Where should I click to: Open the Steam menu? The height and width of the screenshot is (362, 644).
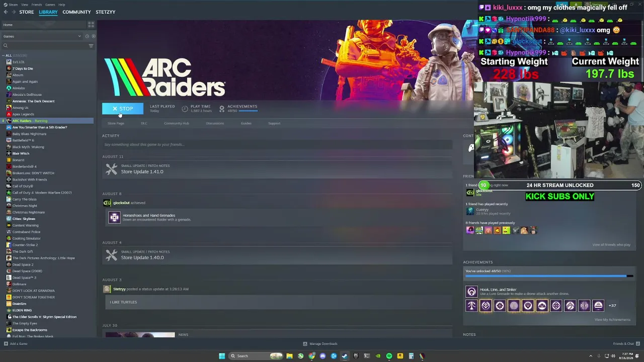pyautogui.click(x=12, y=5)
